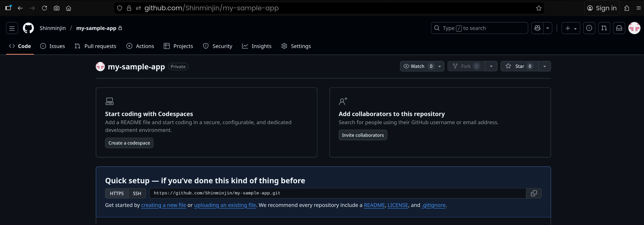
Task: Click the README link
Action: point(374,205)
